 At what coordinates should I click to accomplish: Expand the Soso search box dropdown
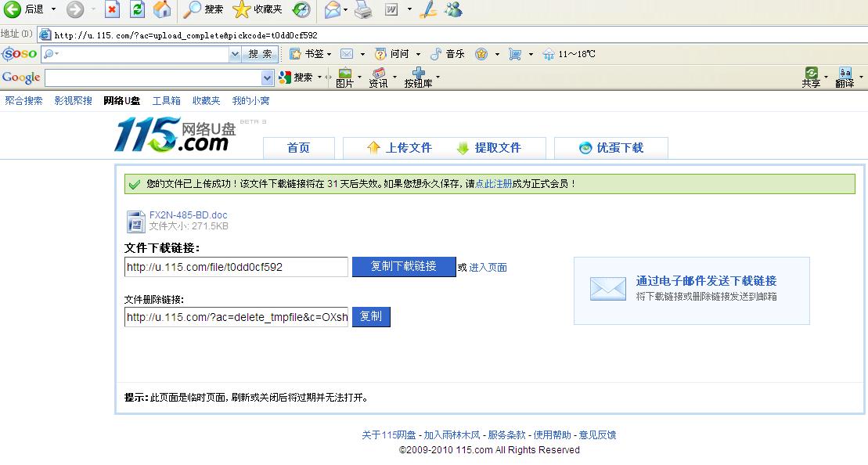pyautogui.click(x=235, y=54)
